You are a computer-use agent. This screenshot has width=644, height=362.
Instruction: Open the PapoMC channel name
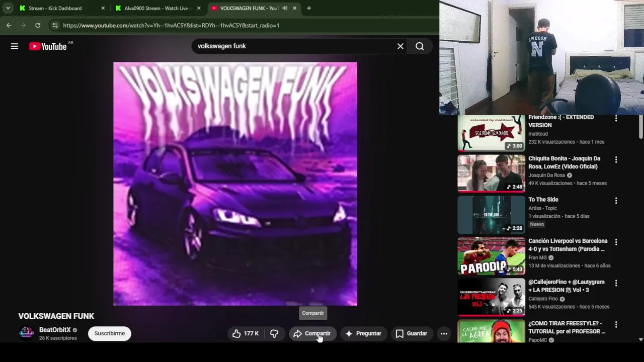(537, 340)
